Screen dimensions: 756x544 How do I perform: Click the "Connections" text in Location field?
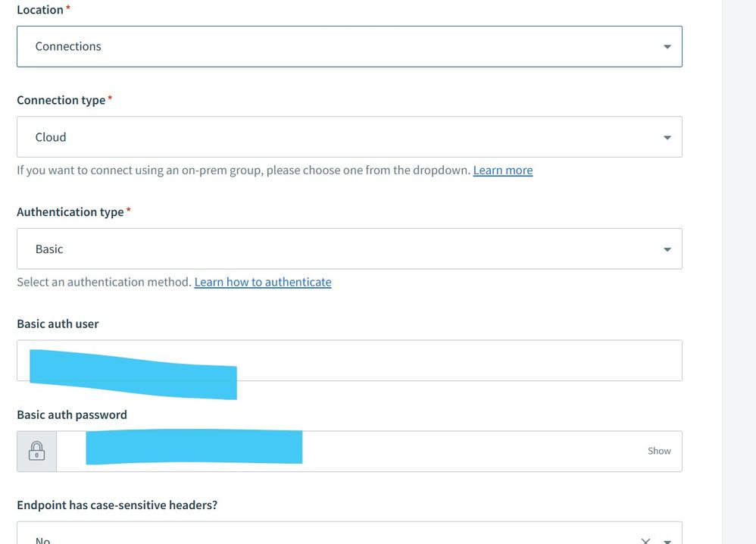(68, 46)
